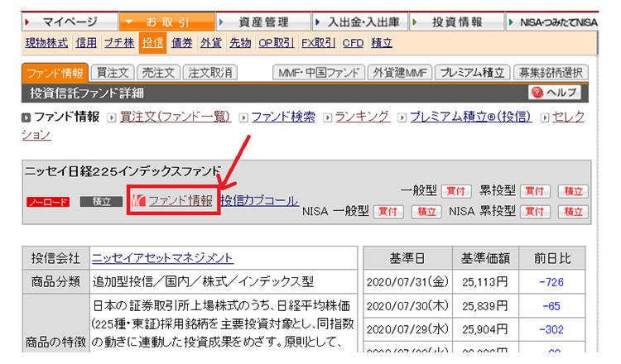Select the 追加型投信/国内/株式/インデックス型 classification text

203,282
